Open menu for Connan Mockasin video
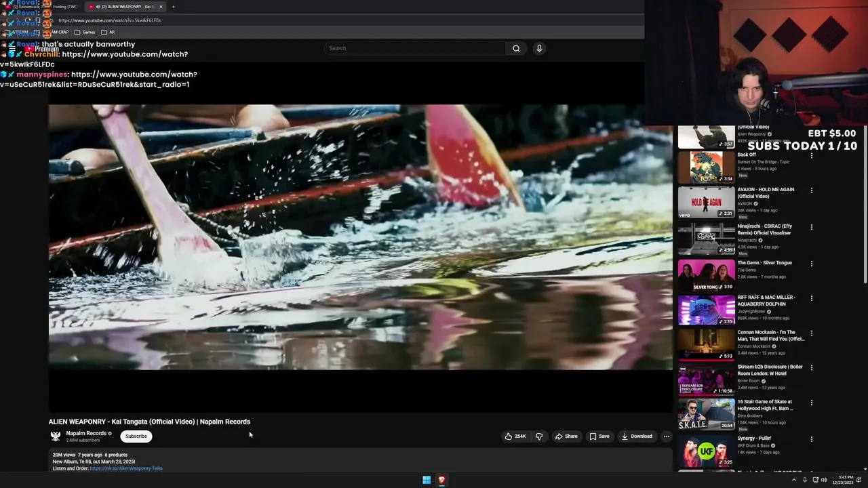Viewport: 868px width, 488px height. click(811, 333)
